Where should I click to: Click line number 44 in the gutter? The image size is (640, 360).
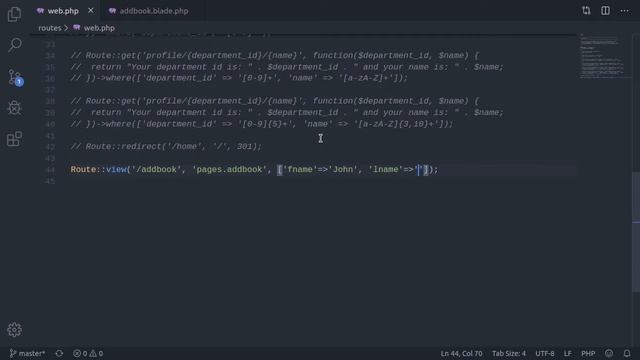point(50,170)
